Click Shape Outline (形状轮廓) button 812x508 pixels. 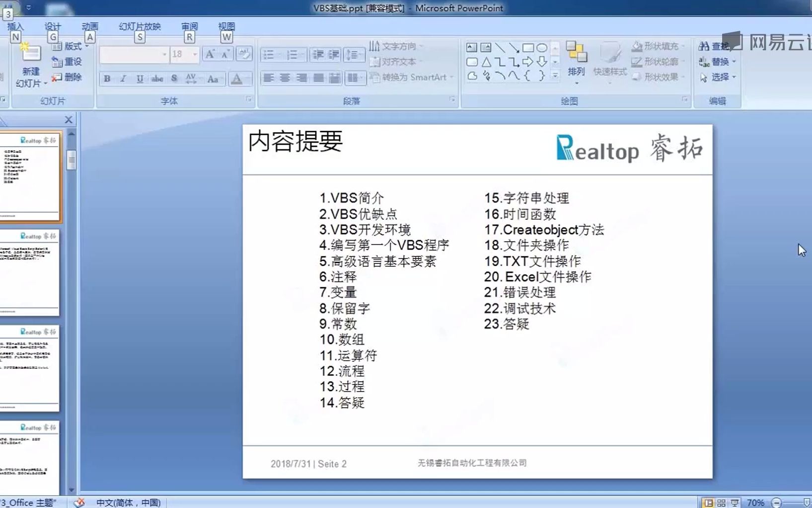[x=658, y=62]
